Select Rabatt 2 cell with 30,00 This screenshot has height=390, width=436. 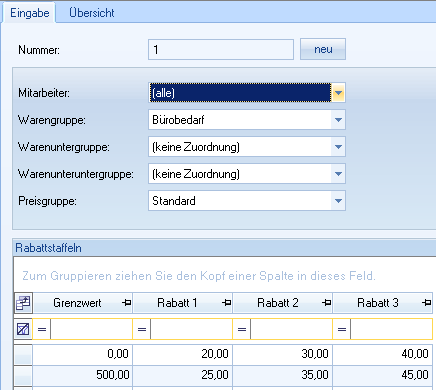283,355
